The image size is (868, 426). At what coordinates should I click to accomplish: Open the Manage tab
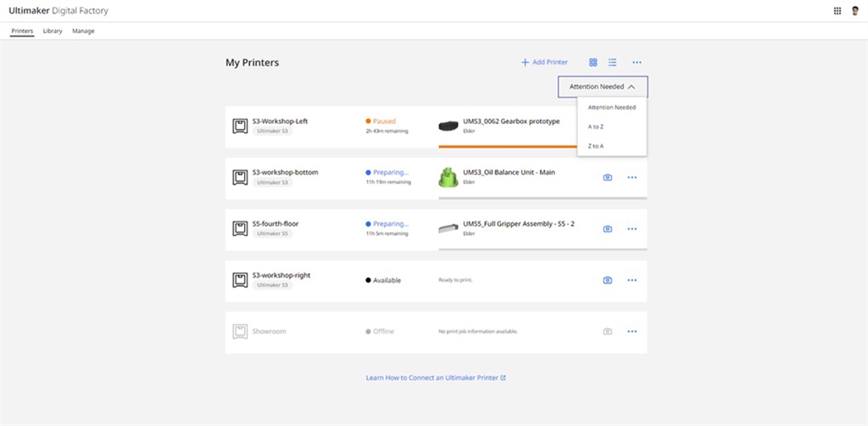(x=83, y=31)
